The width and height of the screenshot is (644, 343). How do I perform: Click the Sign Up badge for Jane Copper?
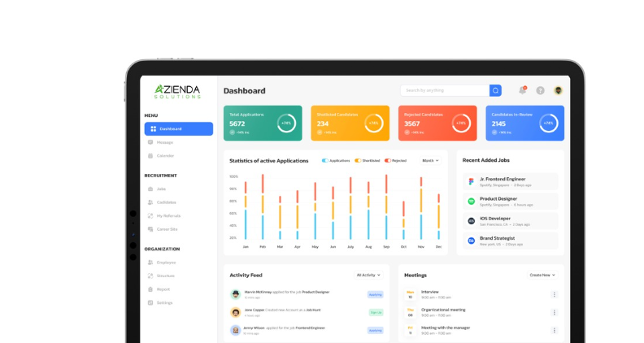pyautogui.click(x=376, y=312)
